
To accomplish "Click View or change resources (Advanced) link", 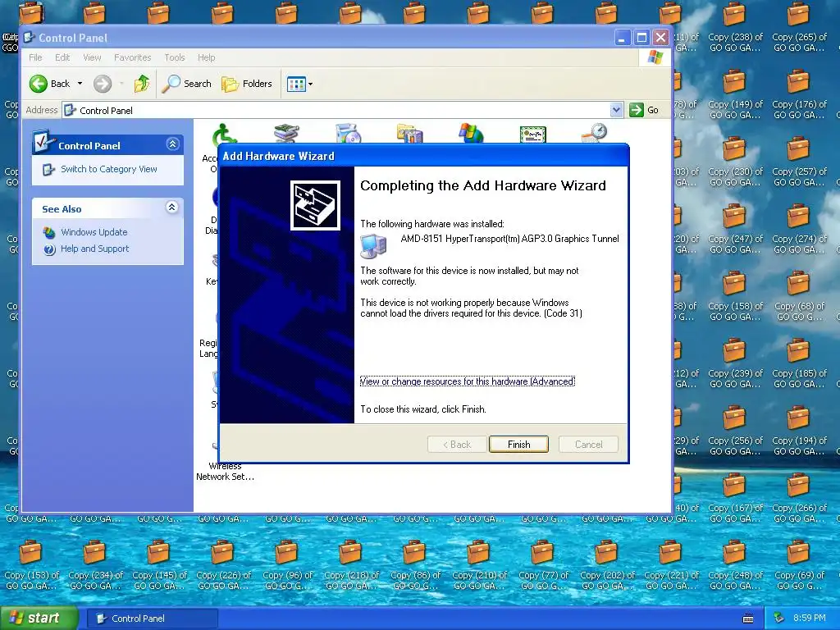I will [x=467, y=381].
